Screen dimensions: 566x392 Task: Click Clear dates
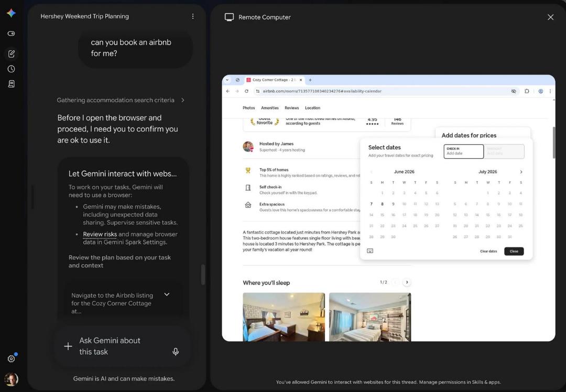488,251
